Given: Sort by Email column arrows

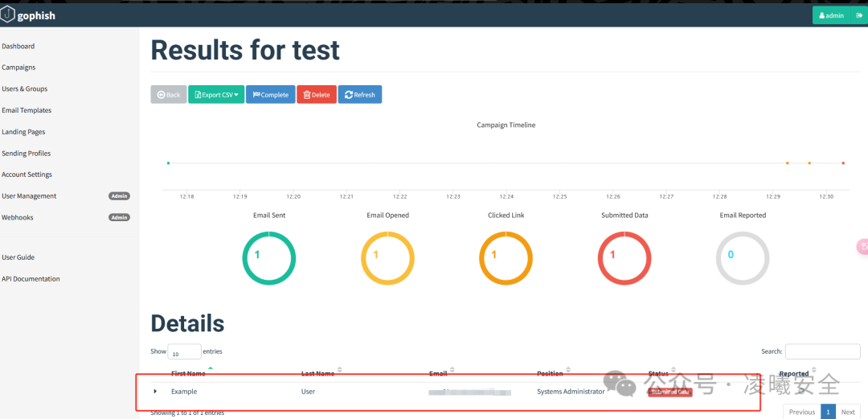Looking at the screenshot, I should 452,370.
